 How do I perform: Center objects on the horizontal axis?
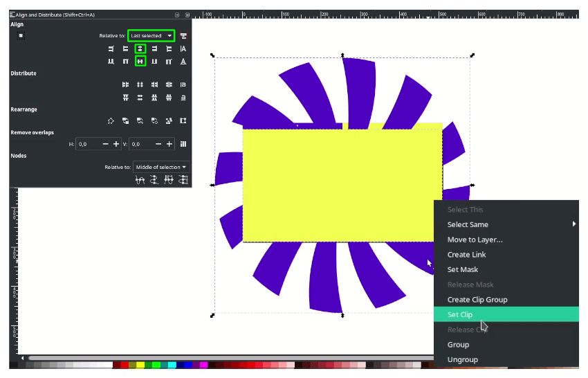point(140,62)
